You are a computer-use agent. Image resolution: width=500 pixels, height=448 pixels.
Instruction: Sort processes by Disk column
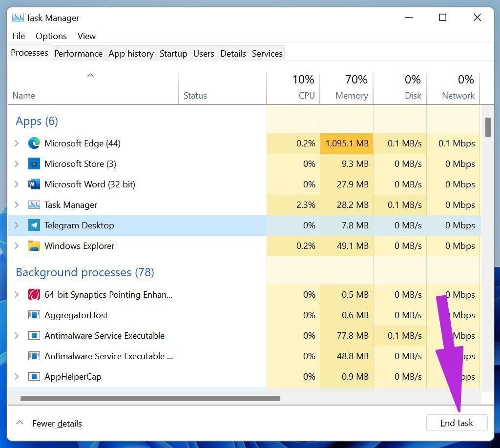(x=400, y=88)
